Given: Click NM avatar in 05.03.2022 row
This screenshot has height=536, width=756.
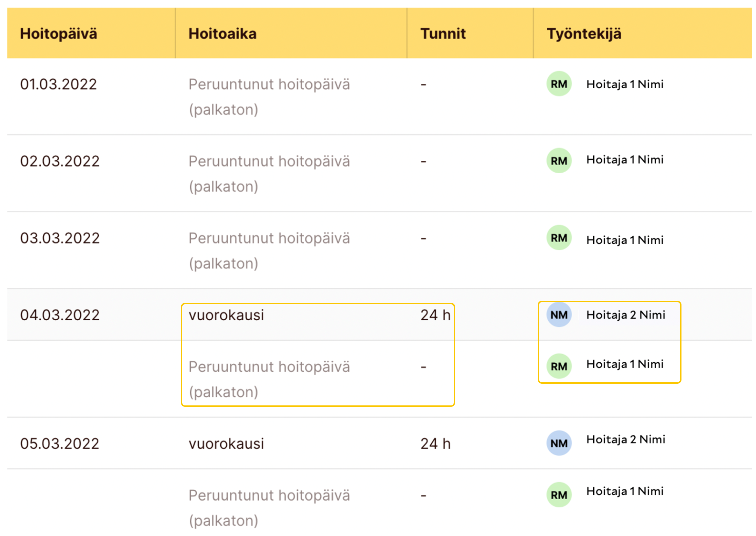Looking at the screenshot, I should click(559, 443).
